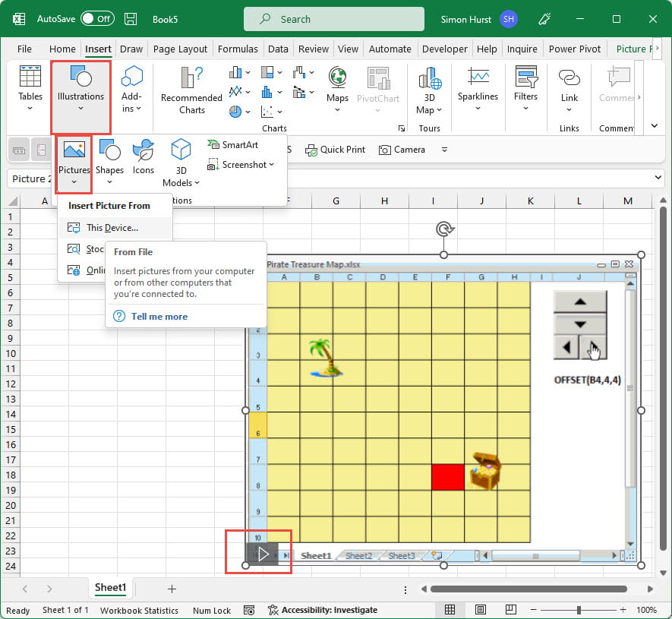Open the Icons gallery
The width and height of the screenshot is (672, 619).
(x=144, y=156)
